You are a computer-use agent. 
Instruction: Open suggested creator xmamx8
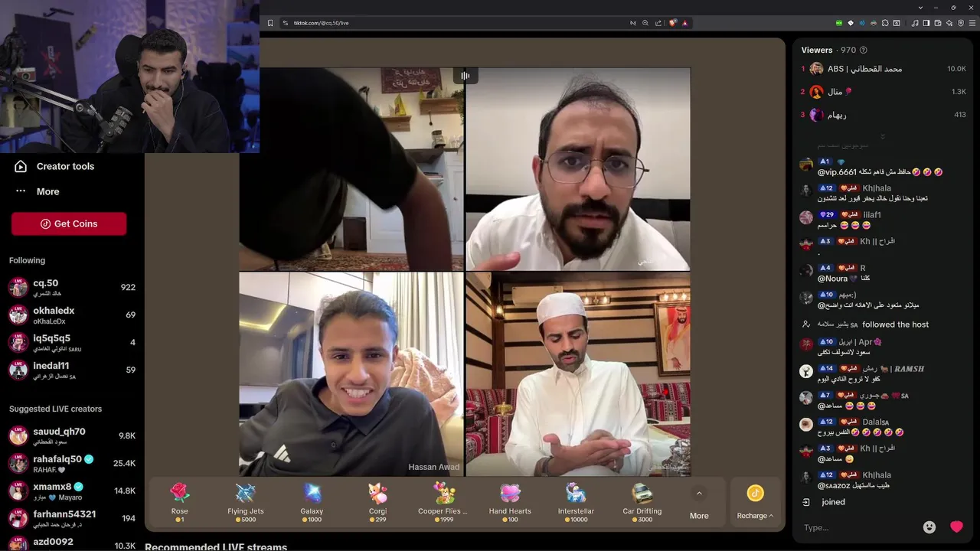tap(72, 491)
